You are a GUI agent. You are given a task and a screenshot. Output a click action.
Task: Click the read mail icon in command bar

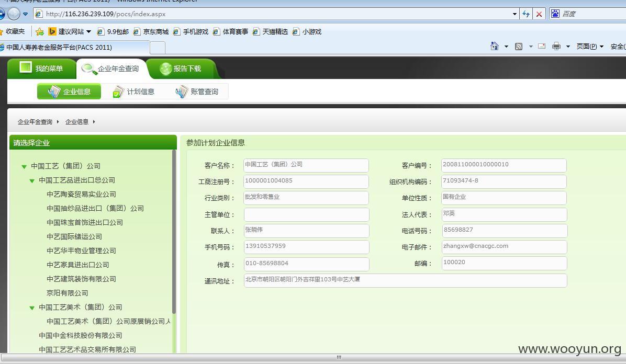[542, 47]
